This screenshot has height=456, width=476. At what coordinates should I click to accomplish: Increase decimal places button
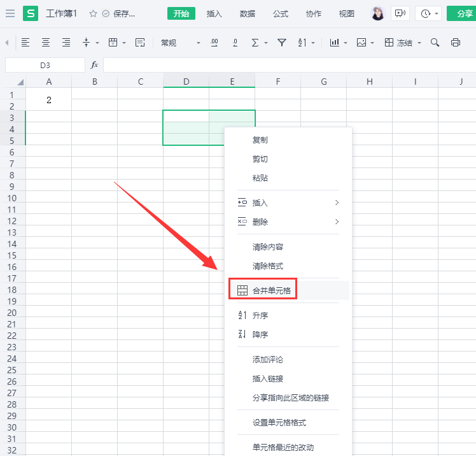pos(214,43)
